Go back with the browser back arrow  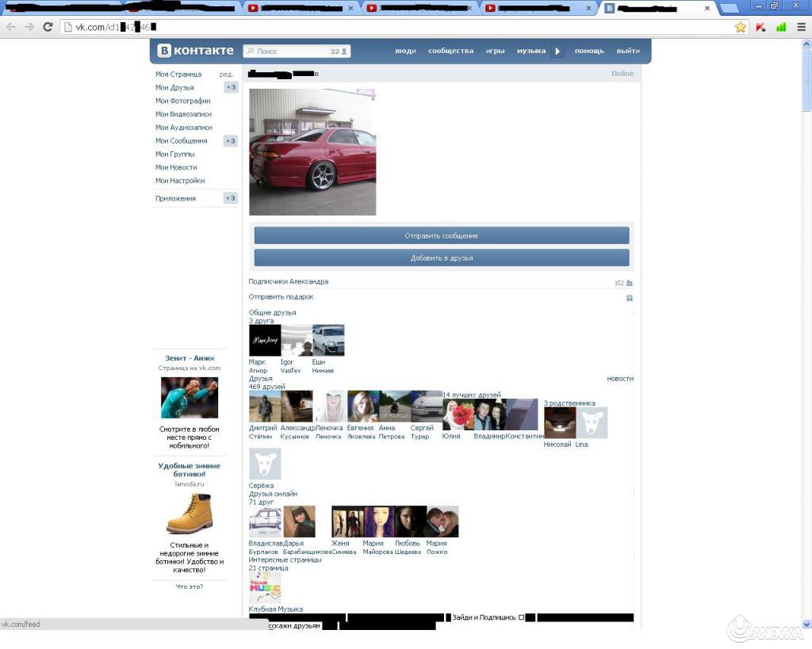tap(11, 27)
